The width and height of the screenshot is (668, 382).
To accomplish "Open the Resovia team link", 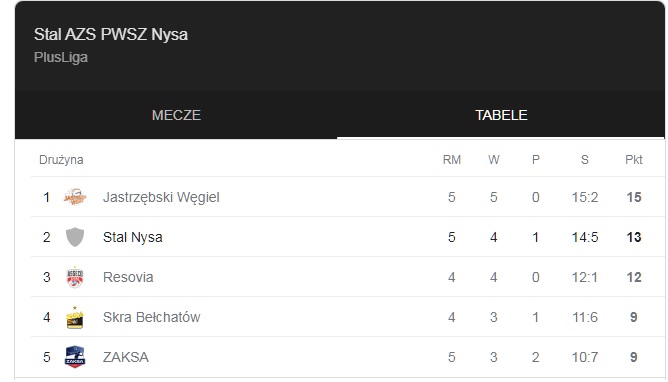I will coord(128,277).
